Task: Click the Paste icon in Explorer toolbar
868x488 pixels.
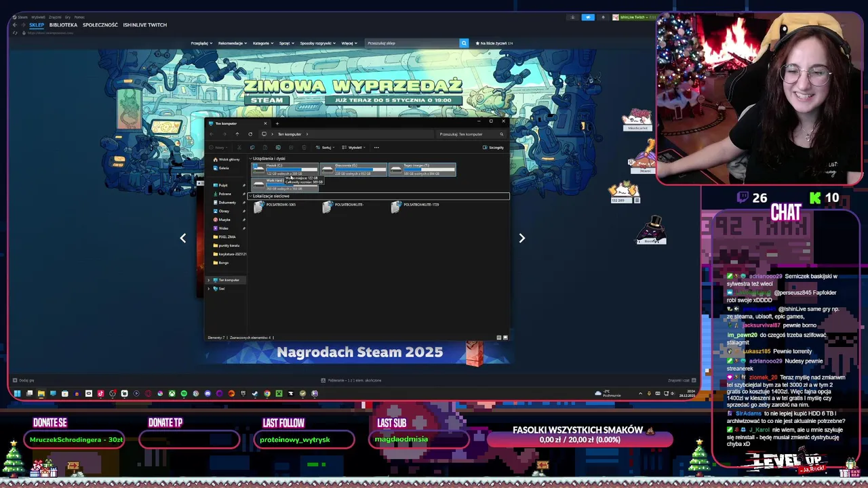Action: [265, 147]
